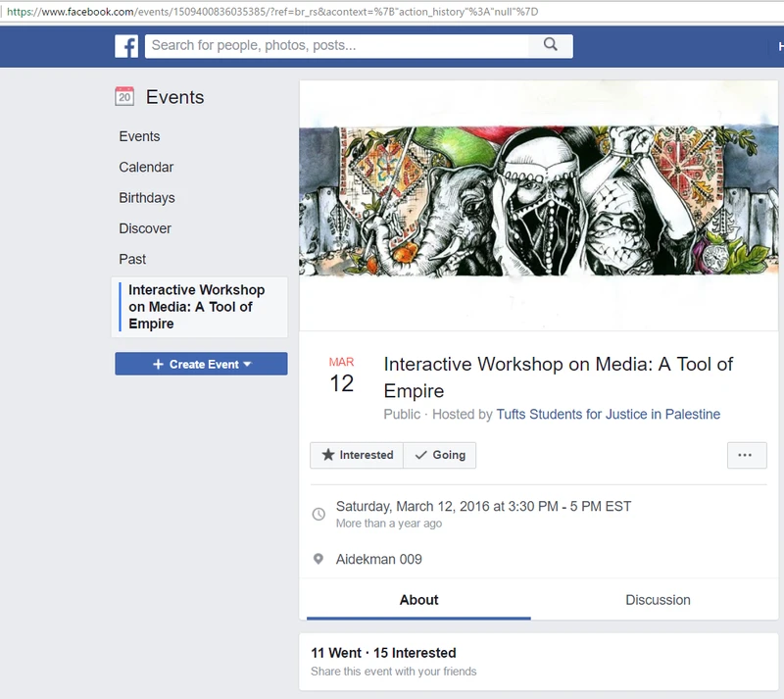Click the location pin icon beside Aidekman 009

tap(318, 559)
